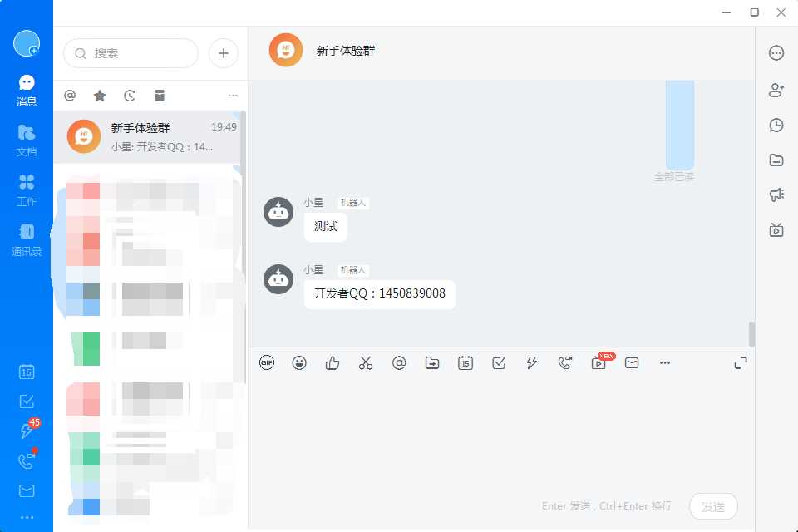This screenshot has width=798, height=532.
Task: View chat history via the clock icon
Action: click(776, 125)
